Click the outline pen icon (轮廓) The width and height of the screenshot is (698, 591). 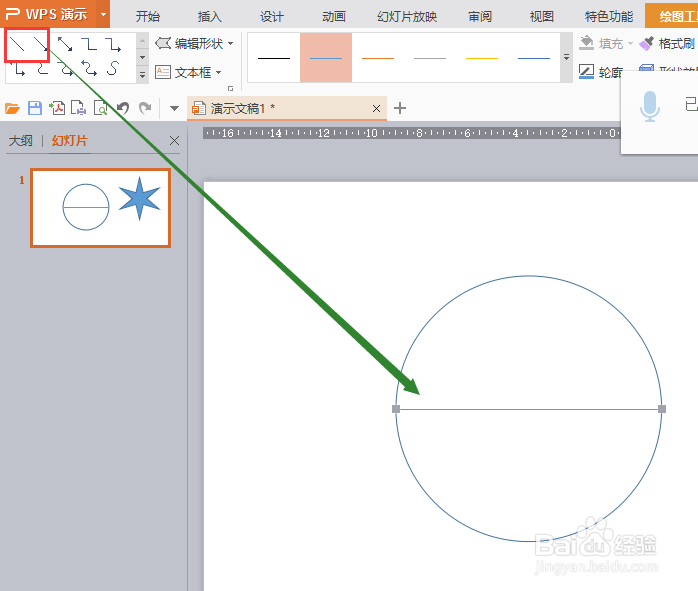tap(586, 72)
